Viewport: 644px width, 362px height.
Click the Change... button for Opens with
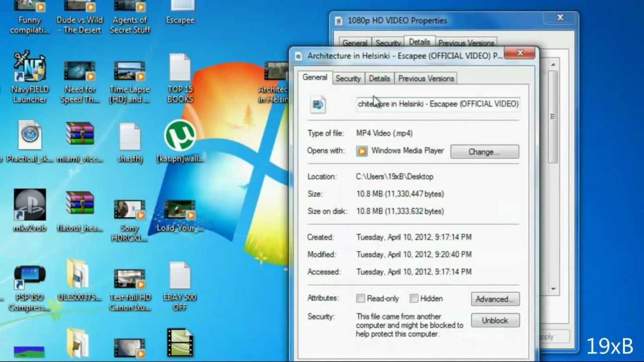click(485, 152)
